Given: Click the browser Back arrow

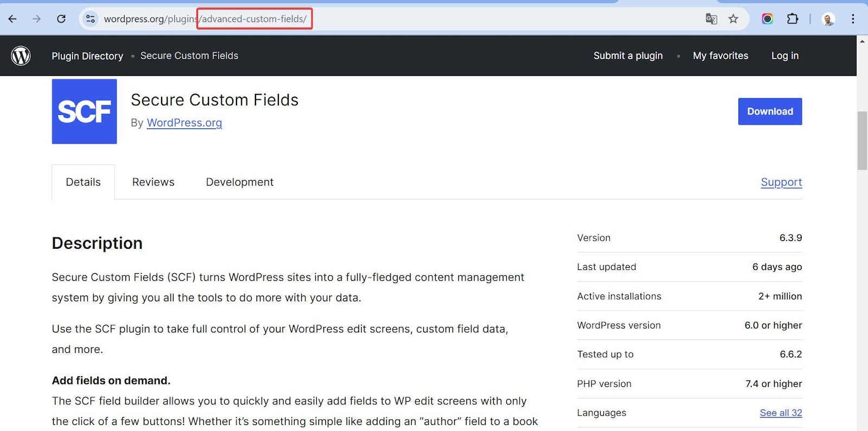Looking at the screenshot, I should tap(12, 19).
